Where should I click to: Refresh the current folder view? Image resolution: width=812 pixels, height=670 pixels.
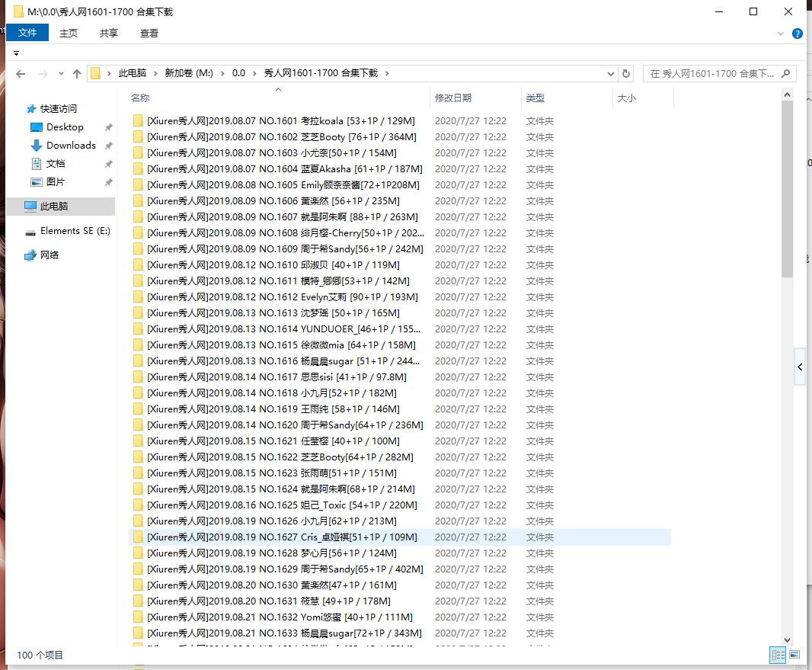pos(626,74)
